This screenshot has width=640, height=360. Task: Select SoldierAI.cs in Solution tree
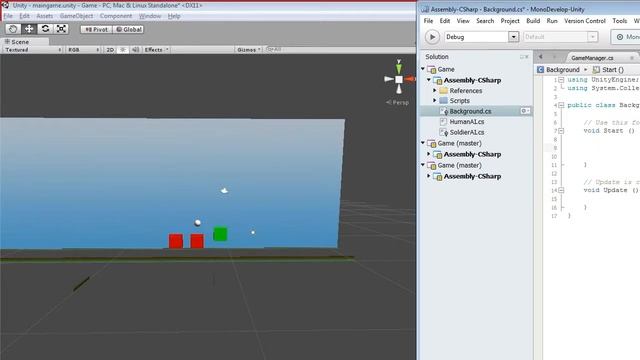click(467, 132)
